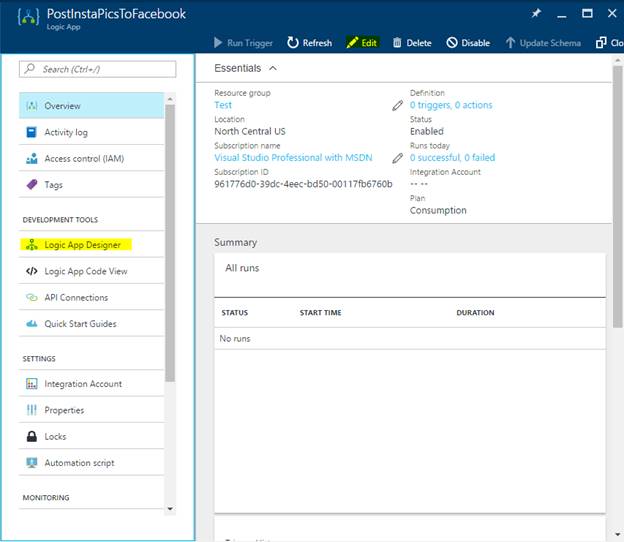Click the Subscription ID value 961776d0-39dc-4eec-bd50-00117fb6760b
This screenshot has width=624, height=542.
[x=303, y=184]
